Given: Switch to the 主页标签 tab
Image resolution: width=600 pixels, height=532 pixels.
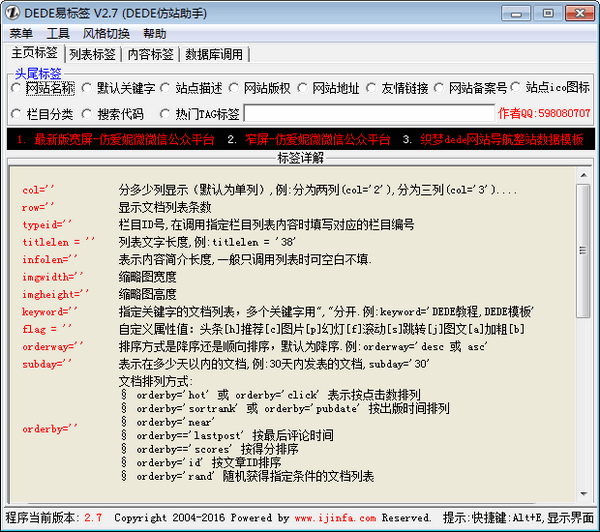Looking at the screenshot, I should coord(34,53).
